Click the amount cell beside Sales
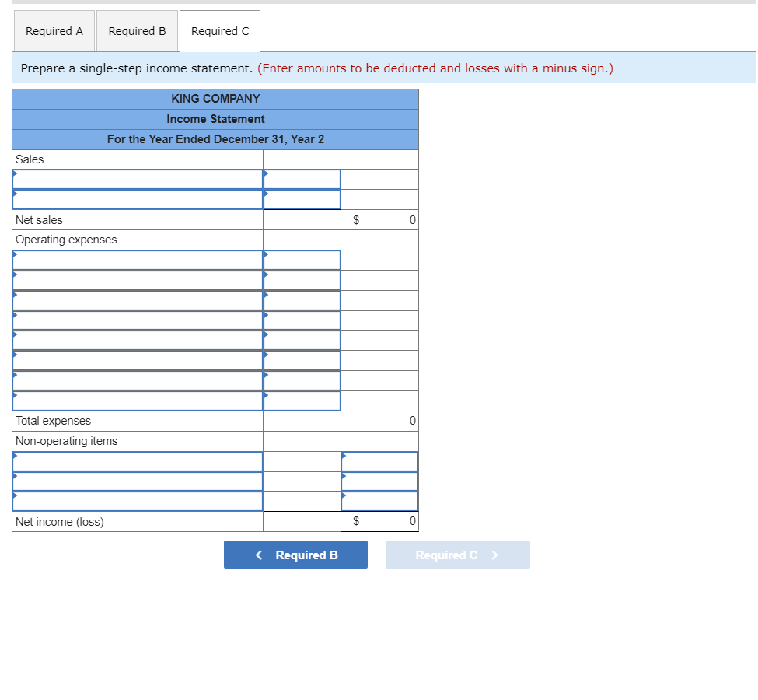This screenshot has width=758, height=700. [302, 159]
